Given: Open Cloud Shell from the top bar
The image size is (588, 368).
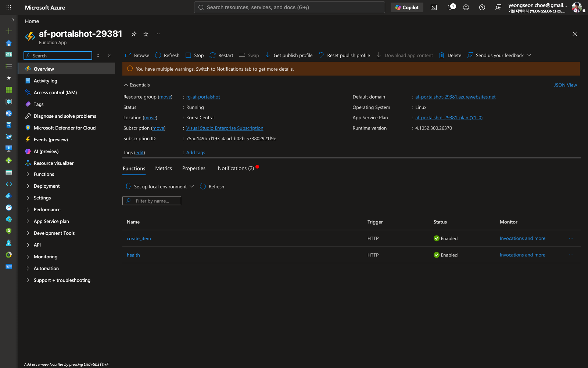Looking at the screenshot, I should coord(434,7).
